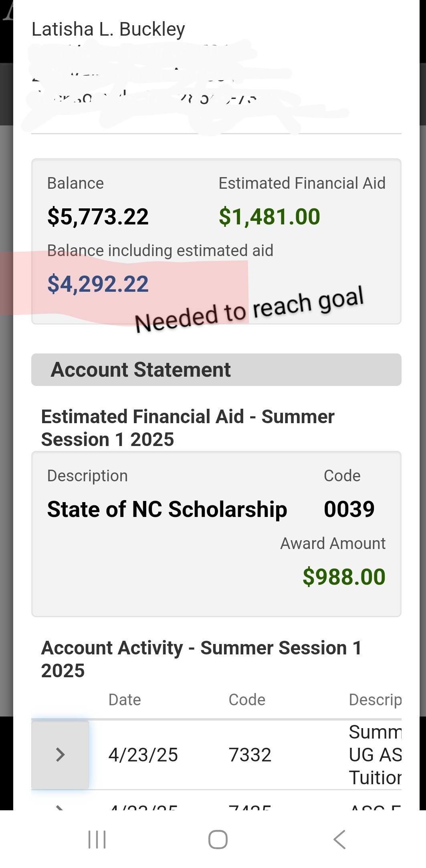Tap the $988.00 award amount
Screen dimensions: 426x868
(344, 577)
